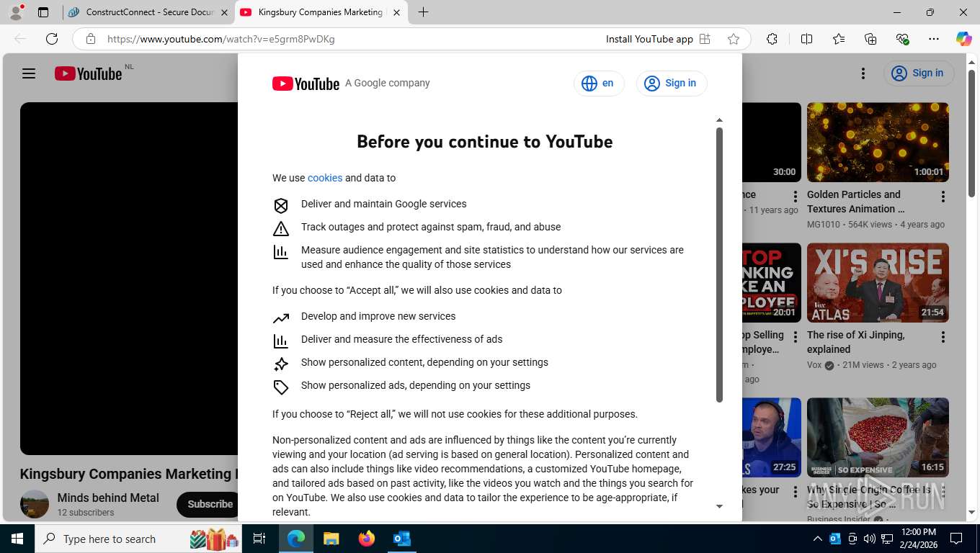Viewport: 980px width, 553px height.
Task: Click the page scrollbar down arrow
Action: pos(971,512)
